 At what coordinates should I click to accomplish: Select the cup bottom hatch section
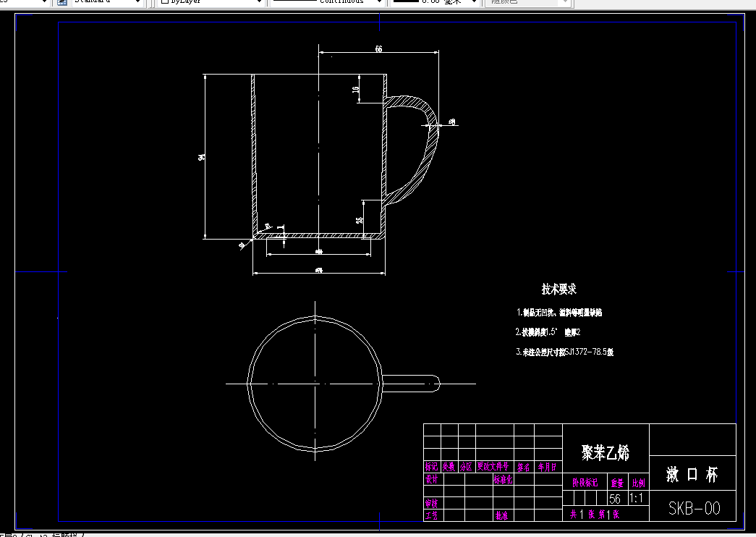click(318, 236)
